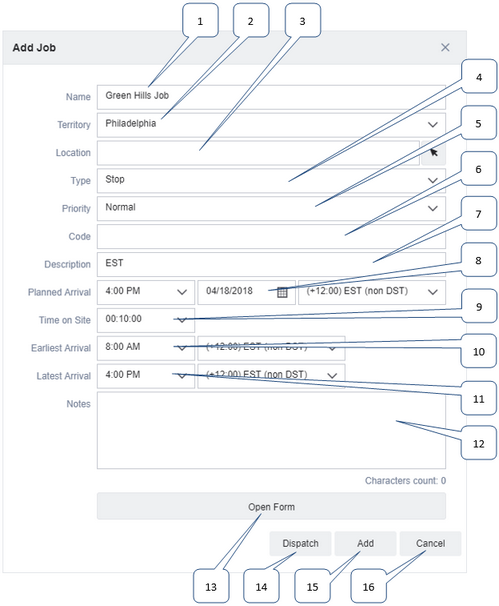Click the Time on Site label
Screen dimensions: 499x606
tap(65, 320)
